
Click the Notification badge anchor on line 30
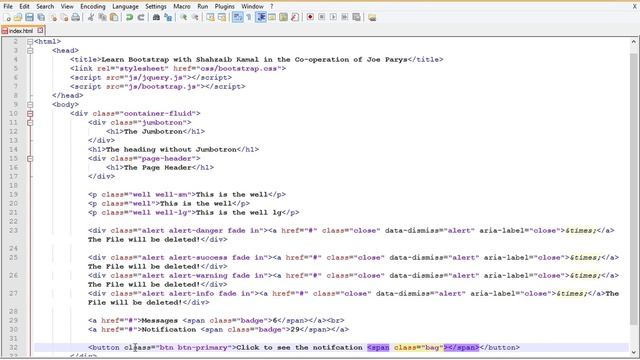pyautogui.click(x=218, y=329)
